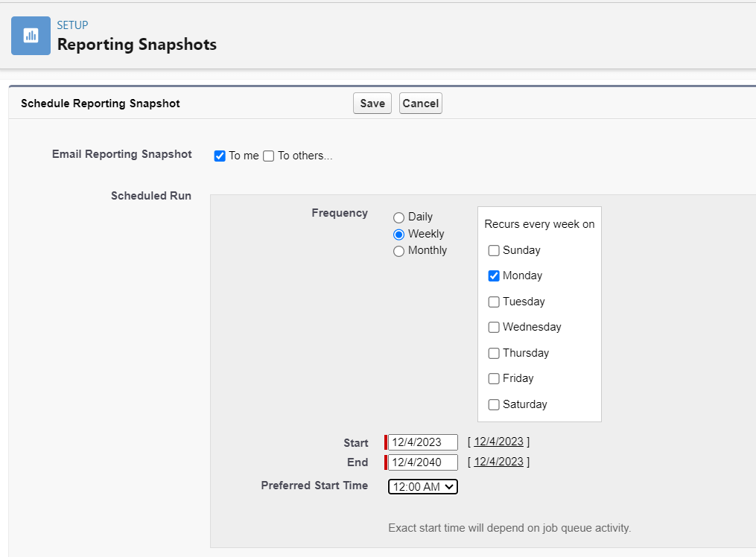756x557 pixels.
Task: Enable the 'To others...' checkbox
Action: (x=269, y=156)
